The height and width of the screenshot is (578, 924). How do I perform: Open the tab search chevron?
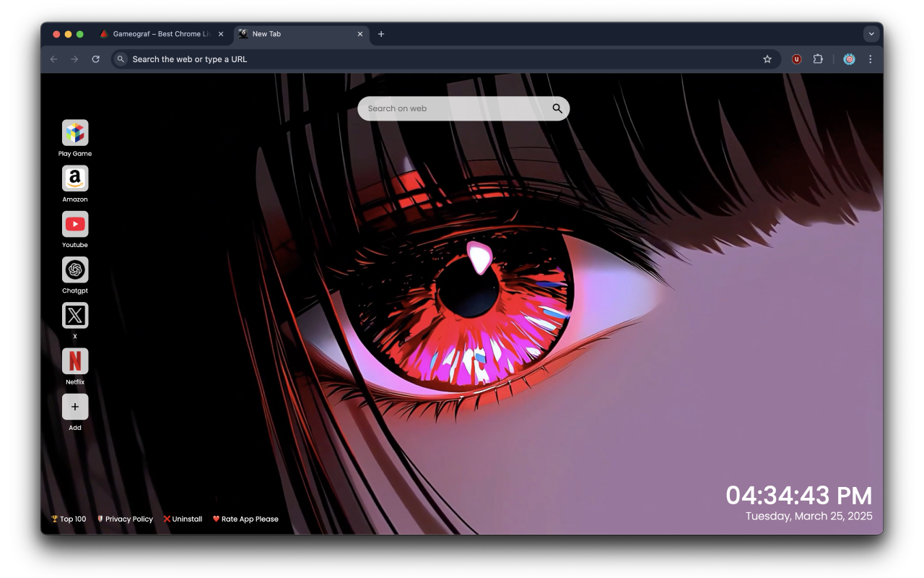click(x=871, y=33)
